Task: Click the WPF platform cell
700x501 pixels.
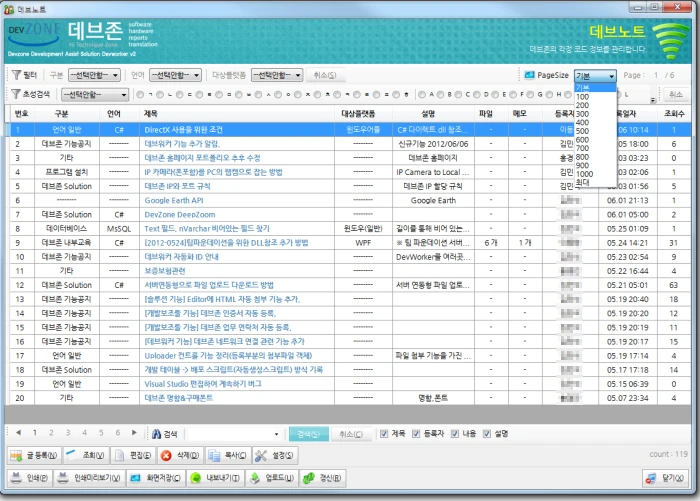Action: click(363, 242)
